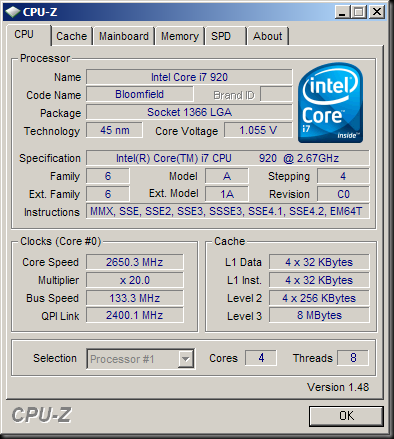The height and width of the screenshot is (439, 394).
Task: Click the Threads value 8
Action: (x=353, y=358)
